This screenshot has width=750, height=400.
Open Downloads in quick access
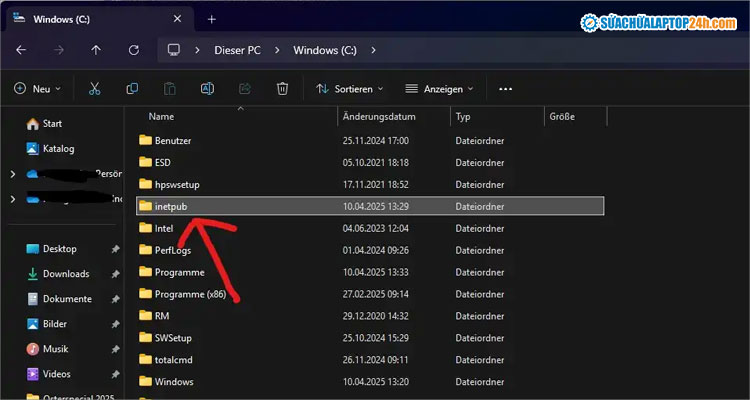[x=58, y=274]
